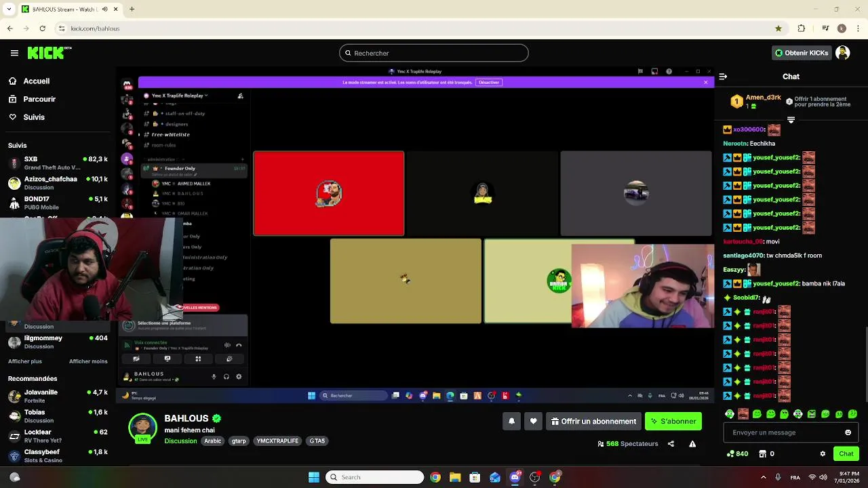Open the Locklear recommended channel

click(x=58, y=436)
